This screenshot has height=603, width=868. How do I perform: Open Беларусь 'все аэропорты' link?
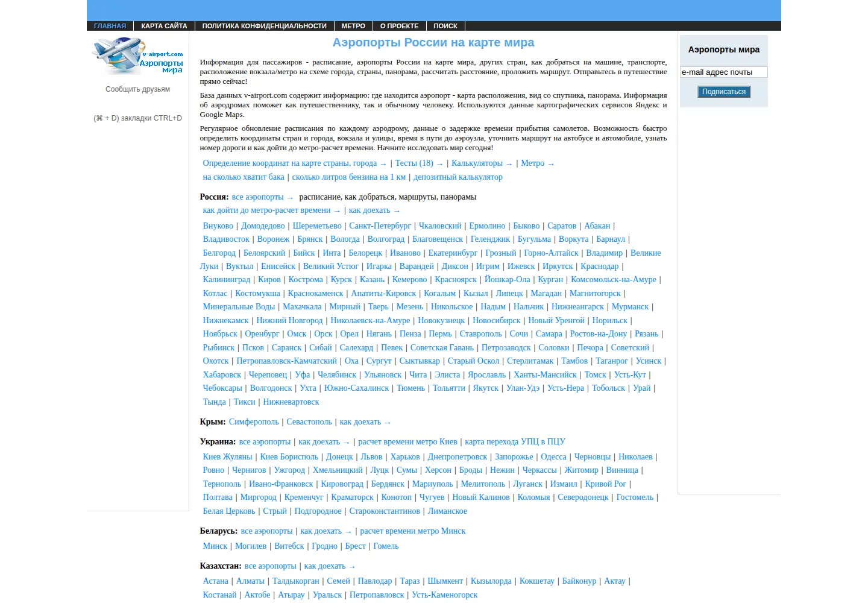[266, 531]
